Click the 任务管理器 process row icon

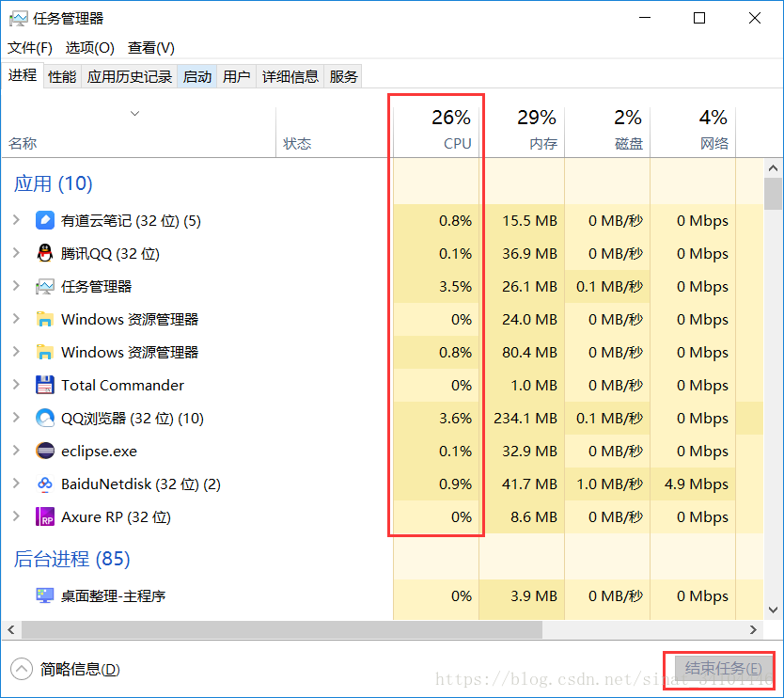point(45,286)
